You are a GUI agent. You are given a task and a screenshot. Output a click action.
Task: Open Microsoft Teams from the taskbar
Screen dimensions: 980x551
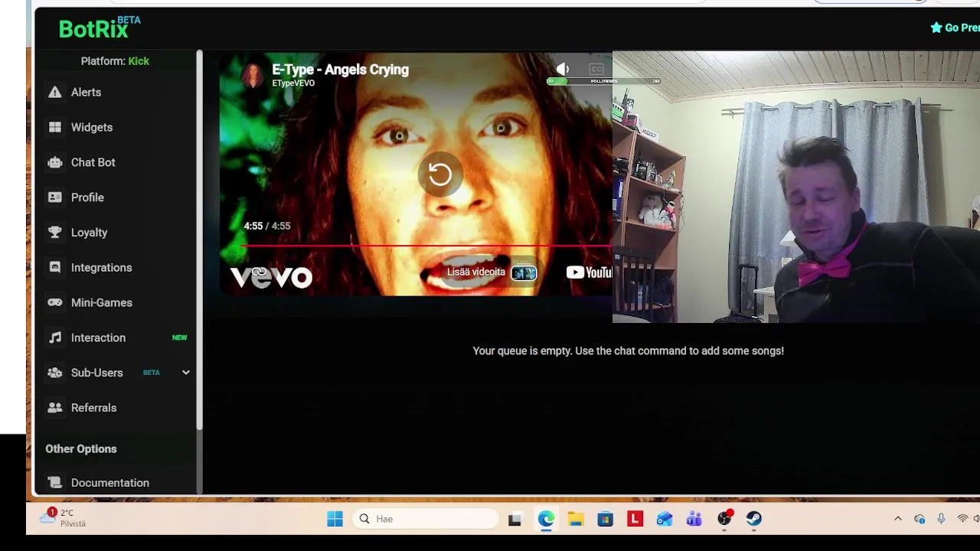[x=694, y=520]
